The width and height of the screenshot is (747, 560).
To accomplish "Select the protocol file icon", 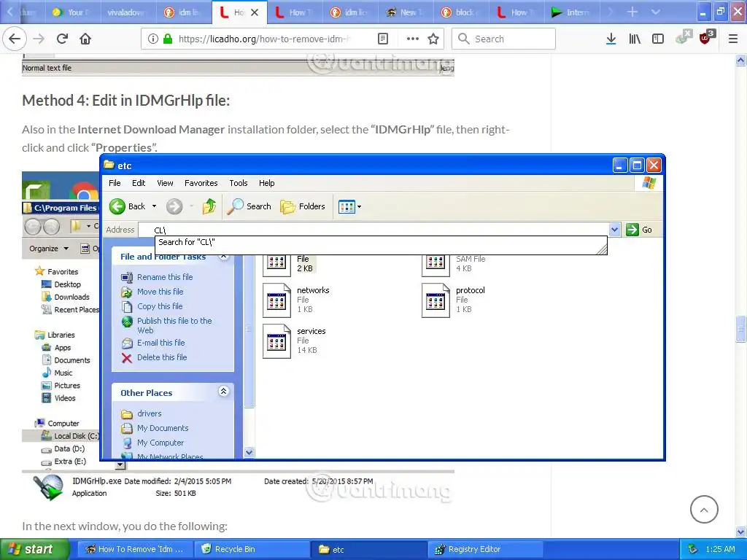I will click(436, 300).
